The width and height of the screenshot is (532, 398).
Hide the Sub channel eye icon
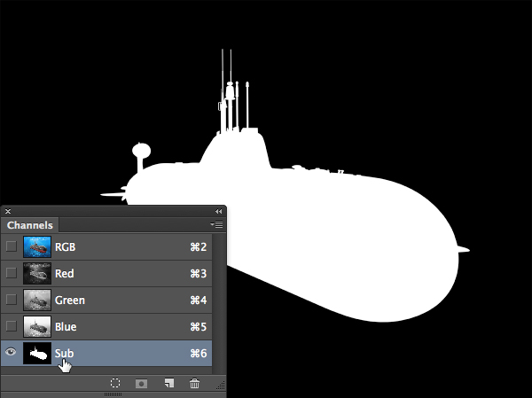click(x=11, y=352)
